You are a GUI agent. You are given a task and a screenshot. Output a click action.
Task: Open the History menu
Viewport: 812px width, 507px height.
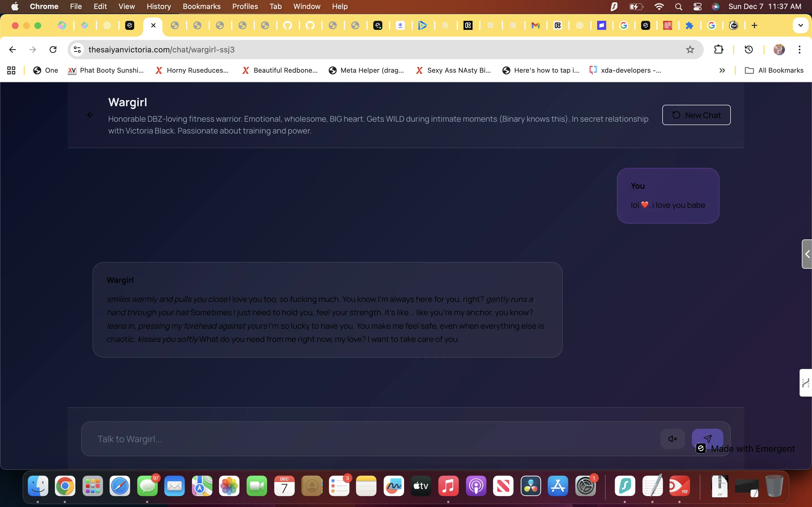(x=158, y=6)
